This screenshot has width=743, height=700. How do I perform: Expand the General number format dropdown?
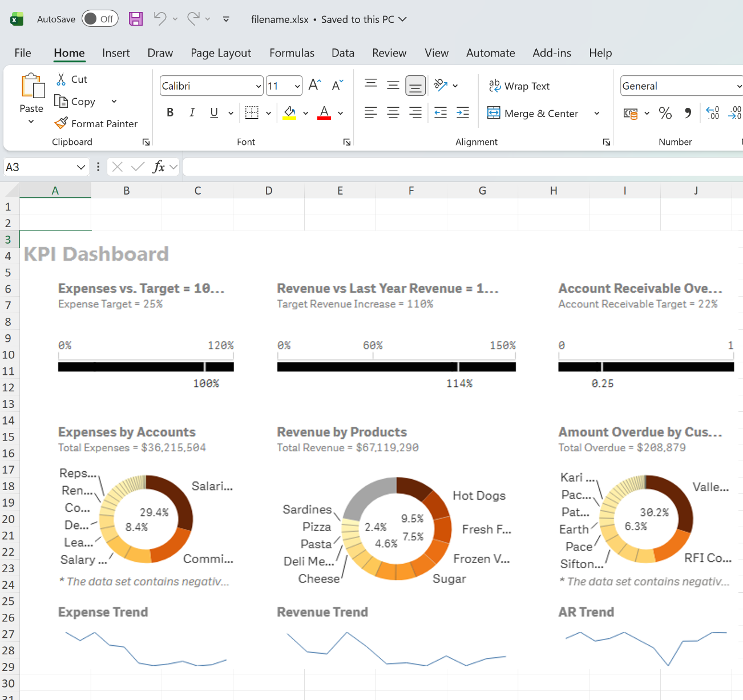coord(739,86)
